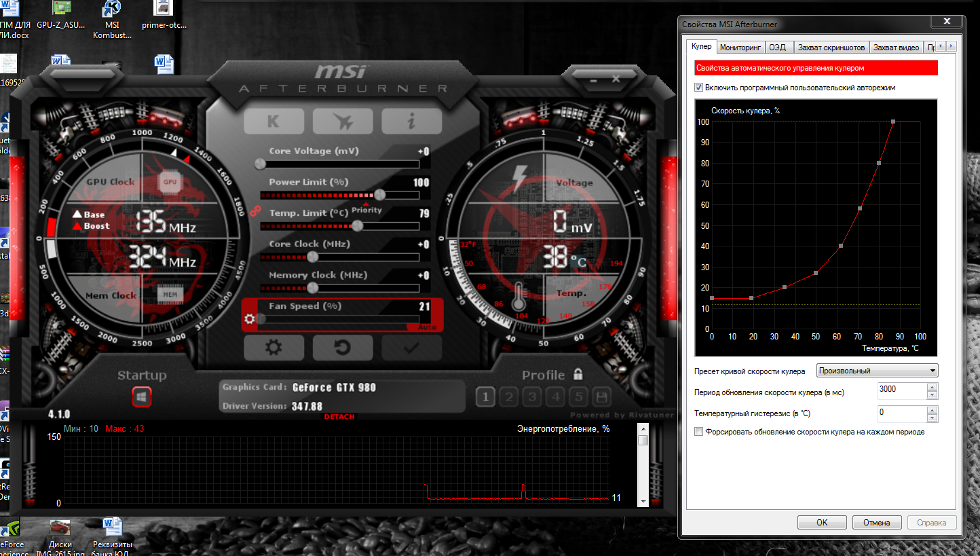Close the MSI Afterburner skin window

coord(616,79)
